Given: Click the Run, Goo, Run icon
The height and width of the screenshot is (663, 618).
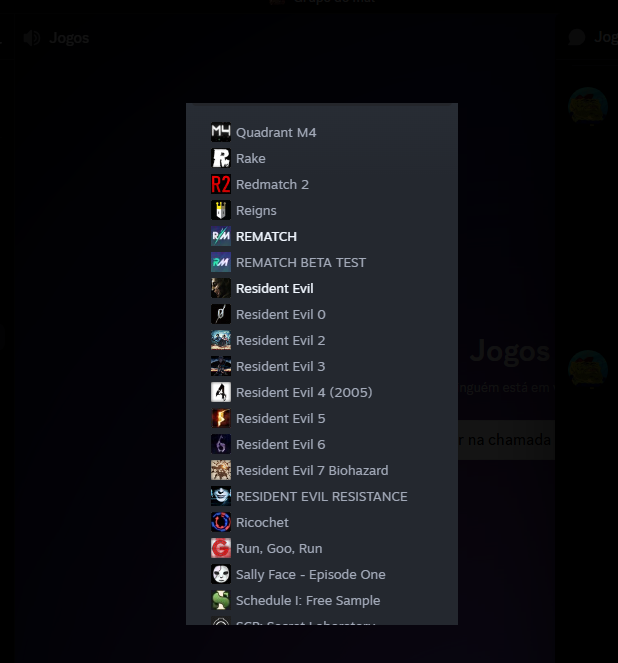Looking at the screenshot, I should pyautogui.click(x=221, y=548).
